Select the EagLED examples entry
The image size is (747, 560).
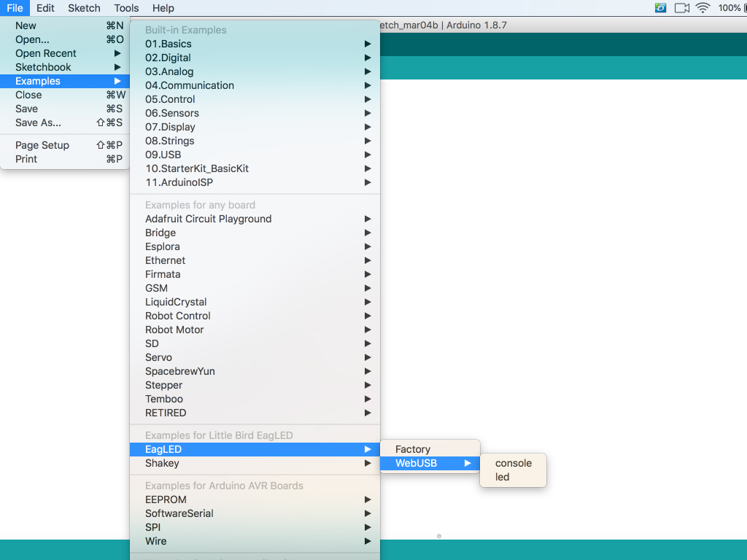255,449
